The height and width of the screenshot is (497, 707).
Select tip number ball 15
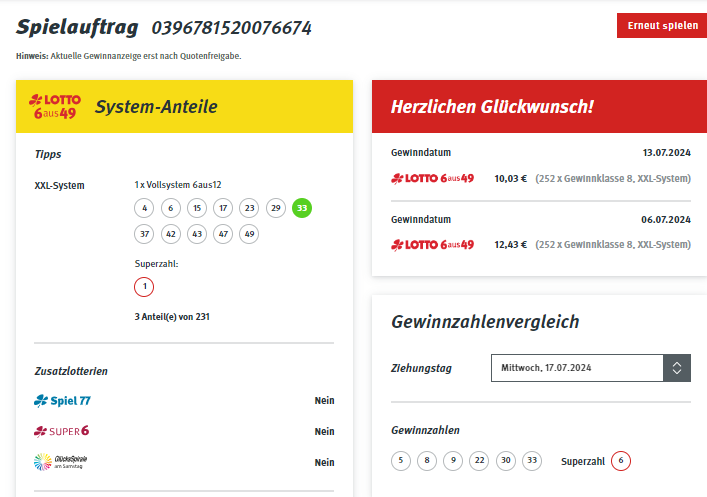coord(197,208)
